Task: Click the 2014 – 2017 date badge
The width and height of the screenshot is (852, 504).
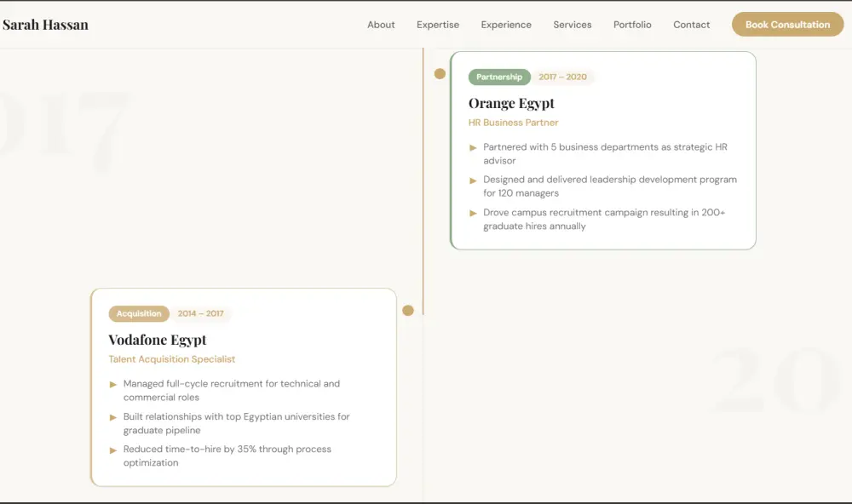Action: [201, 314]
